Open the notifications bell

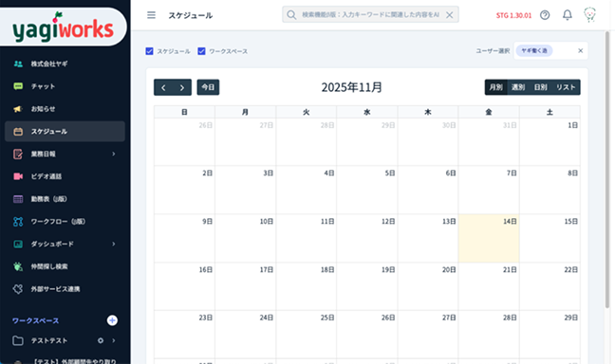(x=568, y=15)
